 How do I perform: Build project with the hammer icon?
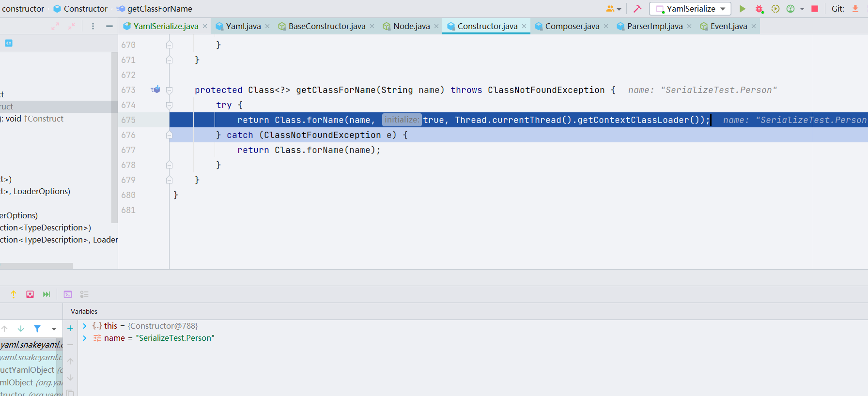(x=637, y=9)
